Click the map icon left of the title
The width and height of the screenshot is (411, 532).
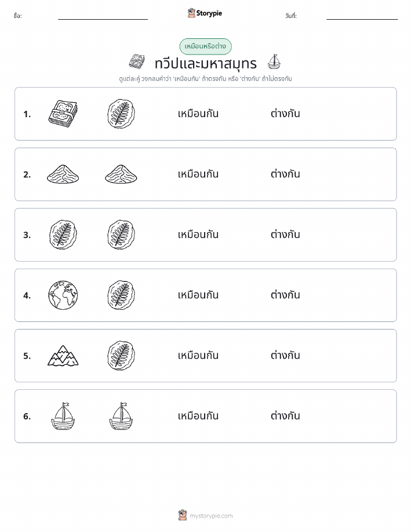click(x=137, y=61)
